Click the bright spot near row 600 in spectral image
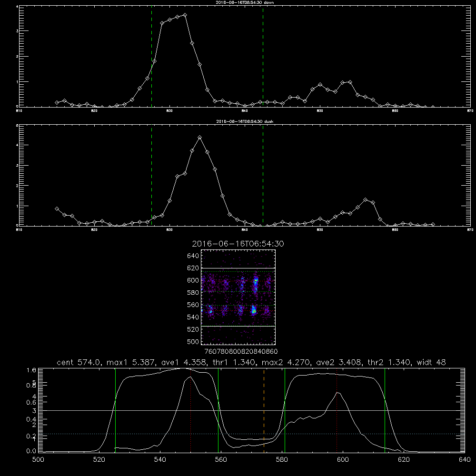Viewport: 476px width, 476px height. click(256, 282)
